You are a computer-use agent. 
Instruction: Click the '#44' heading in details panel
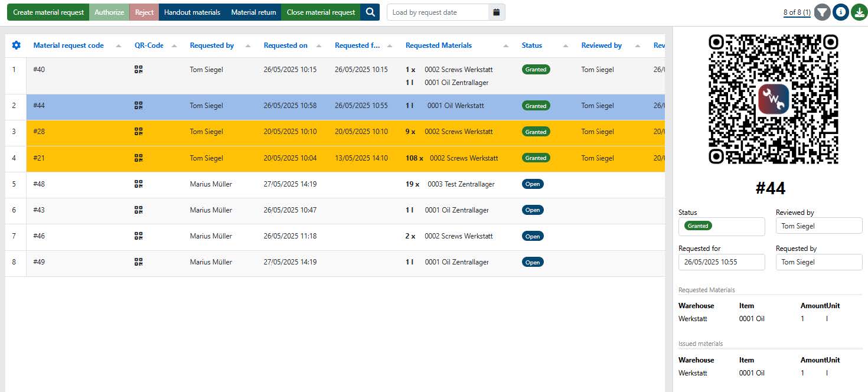(771, 188)
